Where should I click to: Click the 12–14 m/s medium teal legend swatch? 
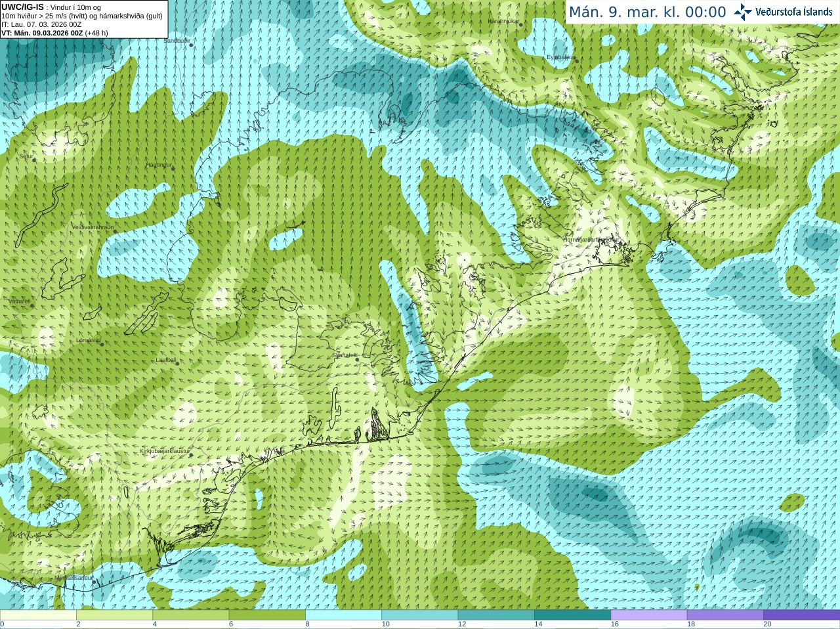click(x=495, y=615)
